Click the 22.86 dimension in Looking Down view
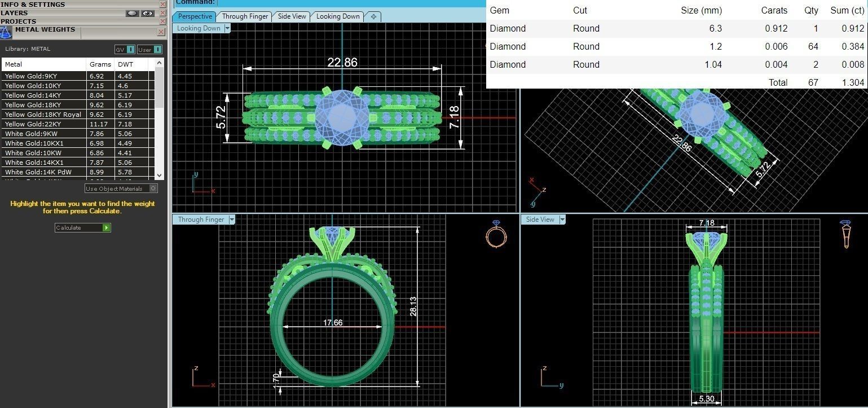868x408 pixels. tap(342, 62)
